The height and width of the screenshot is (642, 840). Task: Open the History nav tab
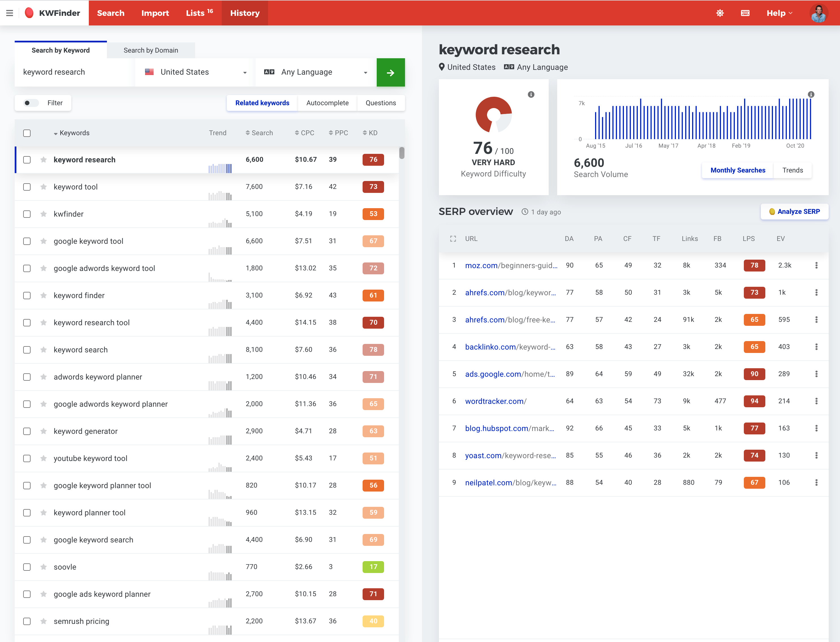[x=245, y=13]
